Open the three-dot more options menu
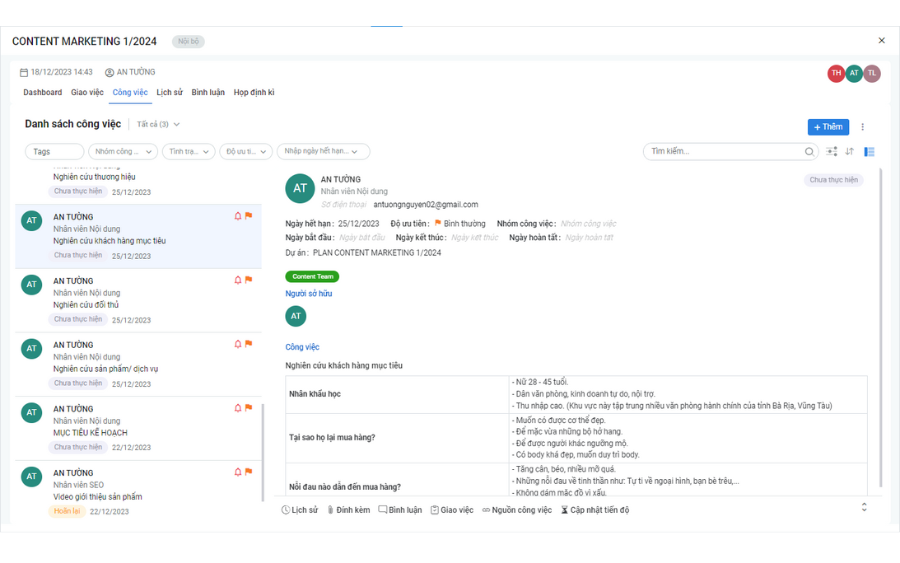Screen dimensions: 900x563 [x=862, y=127]
